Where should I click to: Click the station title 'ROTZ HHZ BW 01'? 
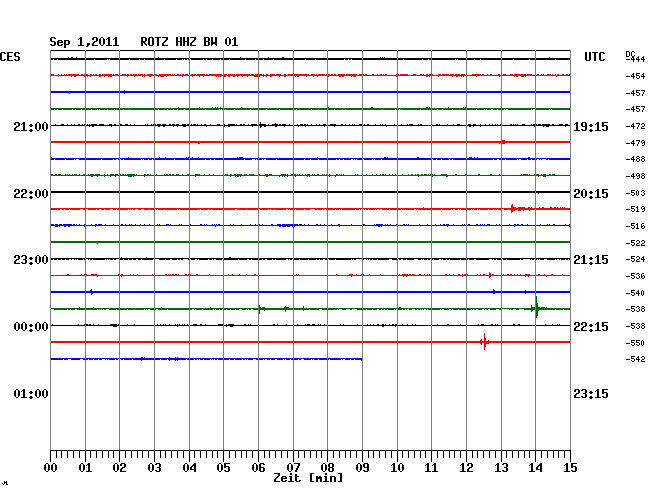189,42
